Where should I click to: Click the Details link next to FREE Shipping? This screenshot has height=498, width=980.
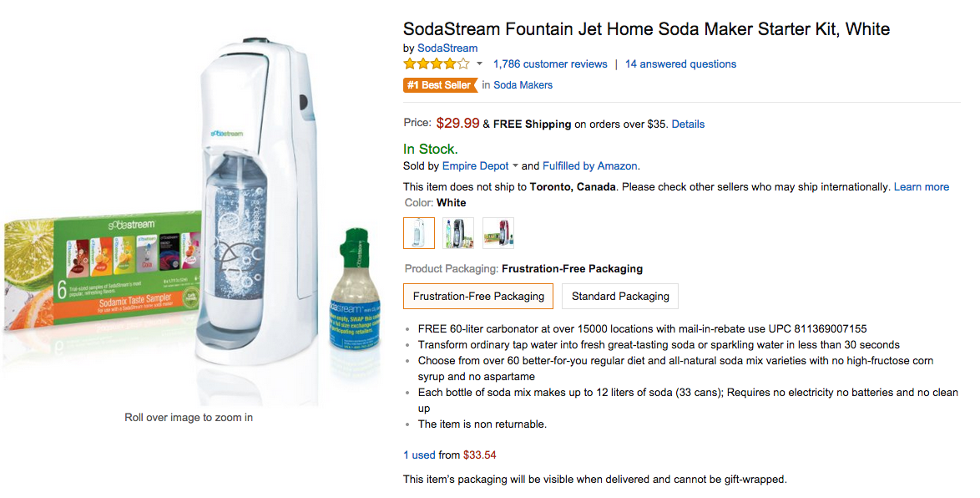point(688,124)
